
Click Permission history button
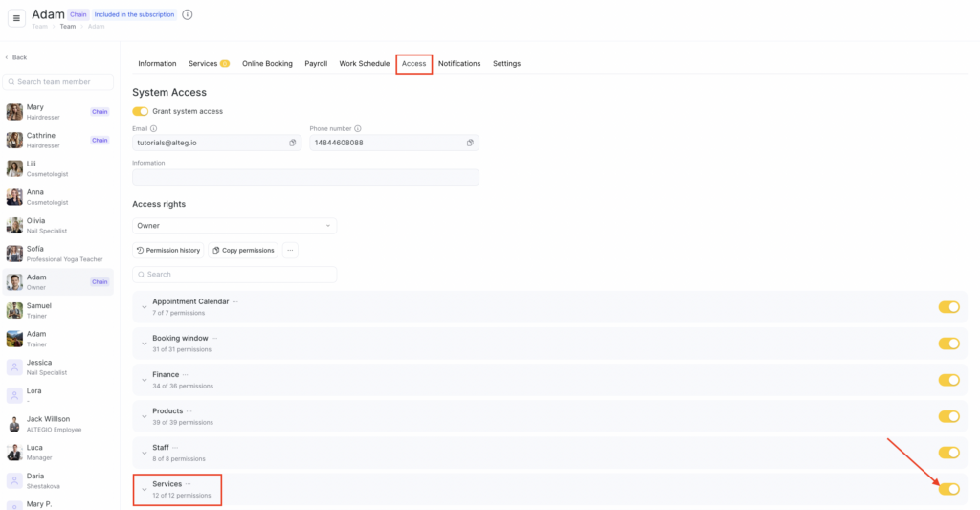(168, 250)
